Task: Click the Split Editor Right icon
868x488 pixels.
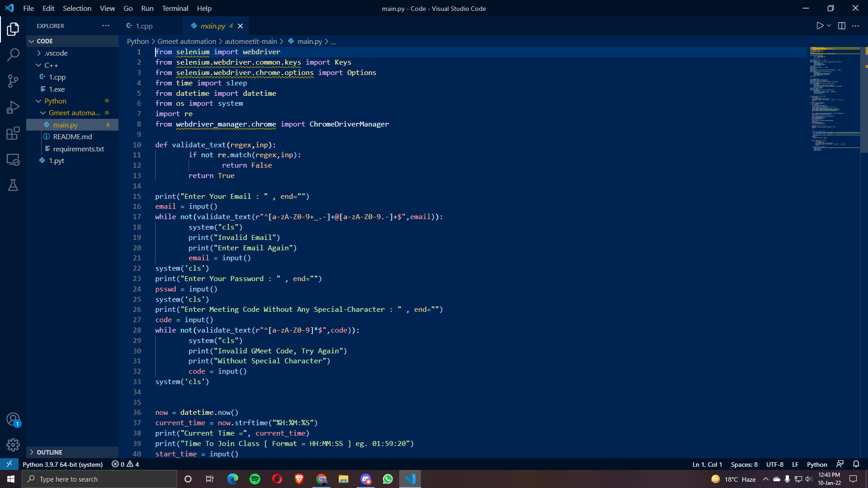Action: 841,26
